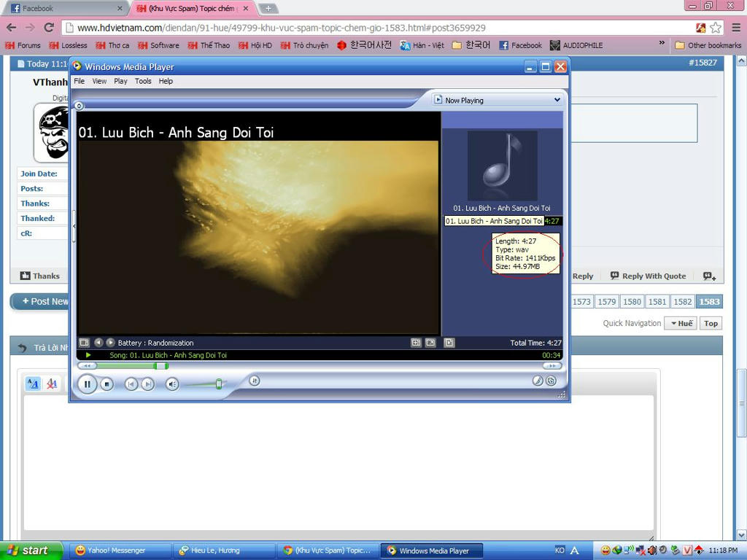747x560 pixels.
Task: Click the page scrollbar down arrow
Action: tap(742, 534)
